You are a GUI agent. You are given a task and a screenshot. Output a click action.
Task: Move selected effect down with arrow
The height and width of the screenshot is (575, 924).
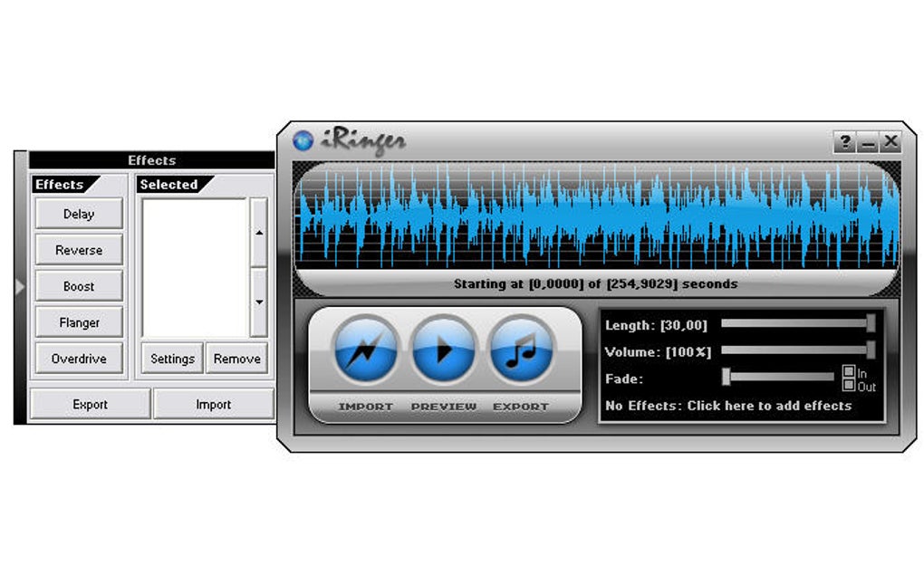[x=259, y=302]
